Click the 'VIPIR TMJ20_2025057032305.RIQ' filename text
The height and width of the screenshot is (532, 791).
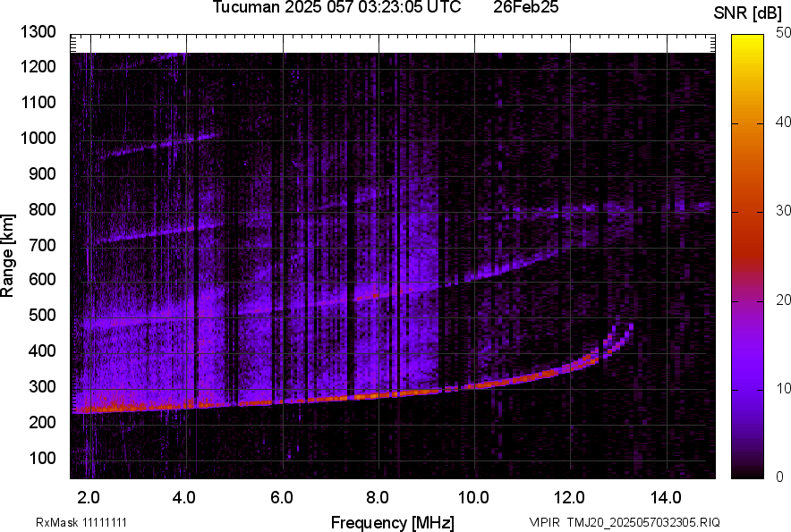pyautogui.click(x=624, y=522)
